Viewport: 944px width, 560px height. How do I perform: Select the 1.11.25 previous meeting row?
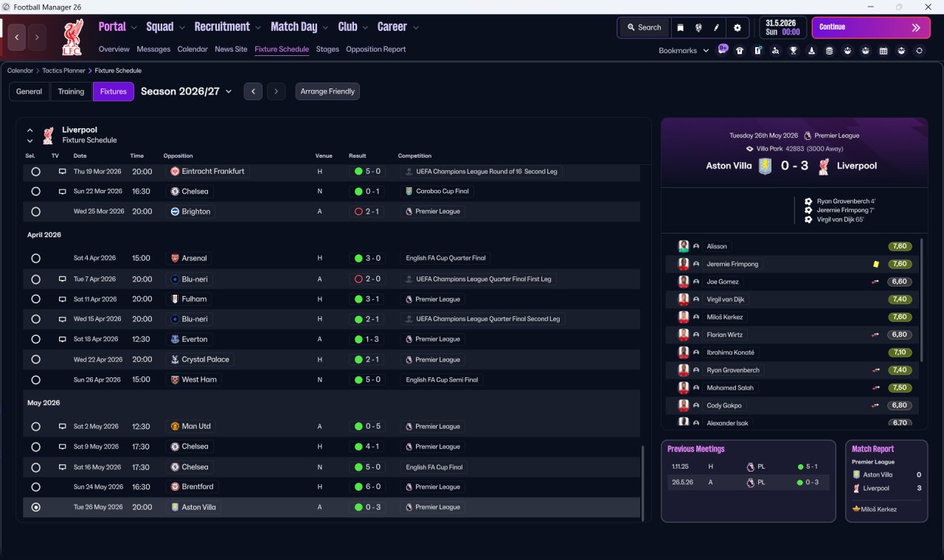(x=748, y=466)
